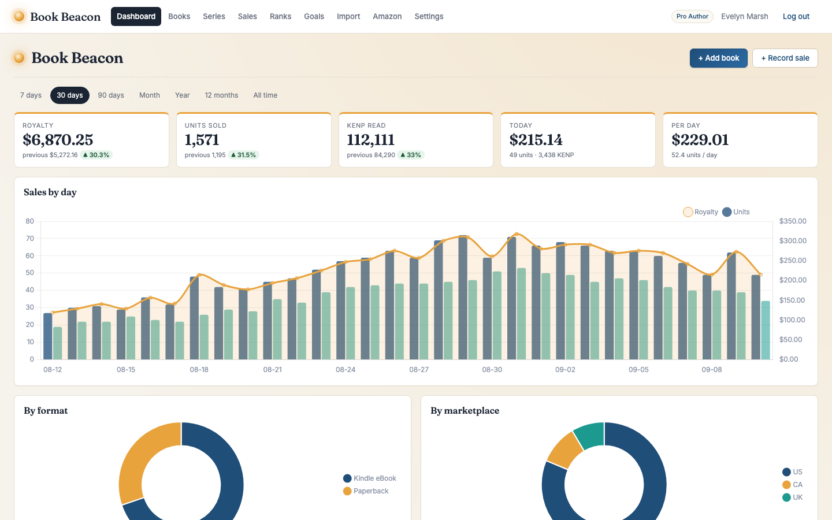Click the Evelyn Marsh user name
832x520 pixels.
[x=744, y=16]
